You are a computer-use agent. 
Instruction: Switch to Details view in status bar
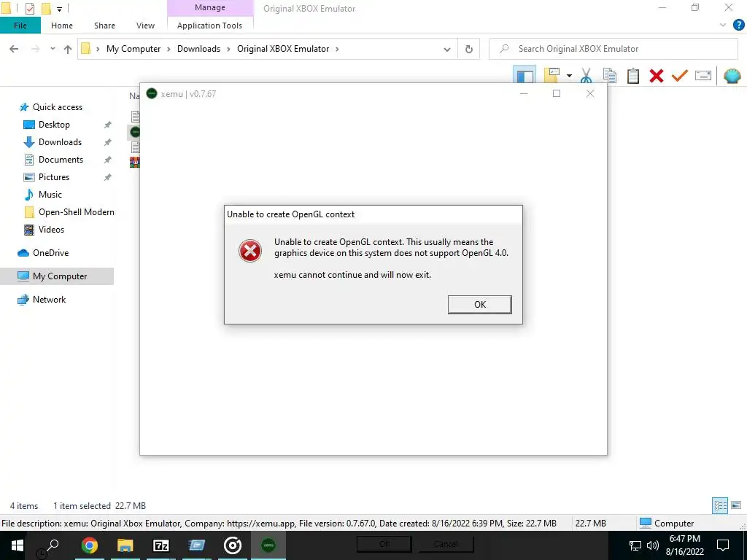click(x=720, y=505)
